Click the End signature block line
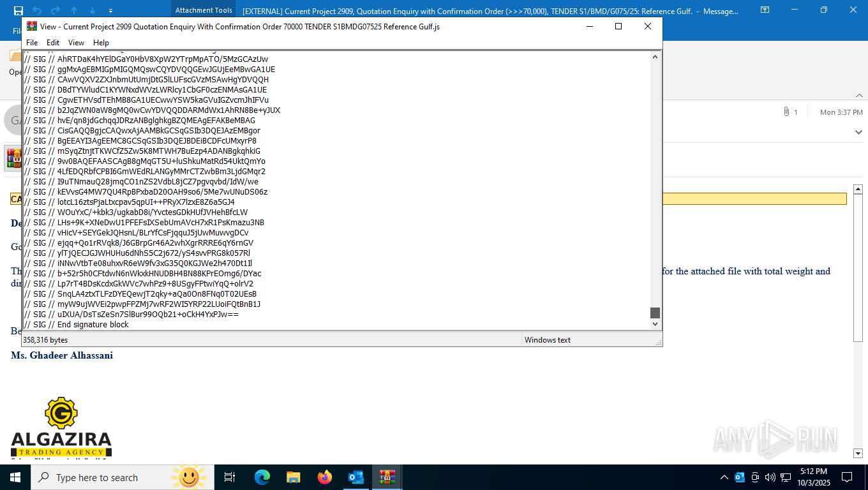The width and height of the screenshot is (868, 490). point(77,325)
